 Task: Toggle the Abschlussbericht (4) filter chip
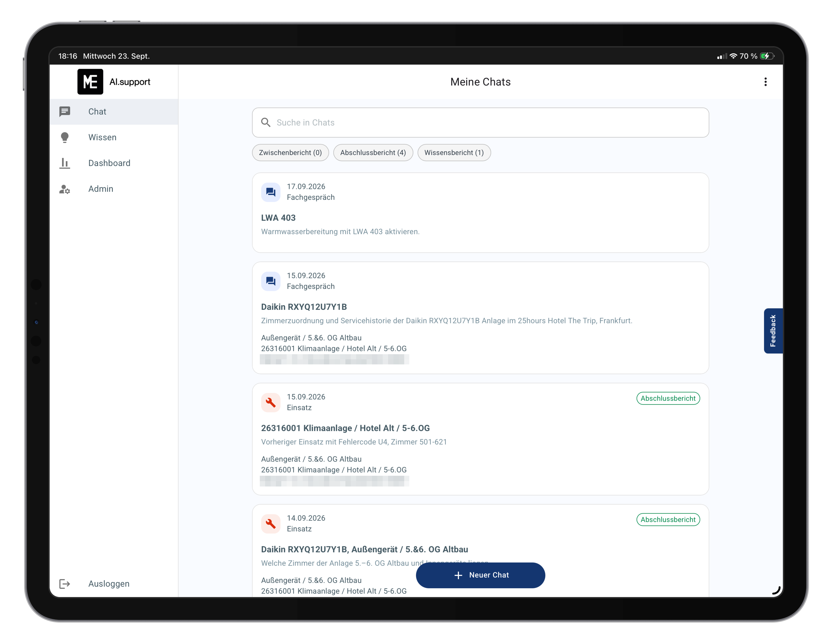tap(373, 153)
